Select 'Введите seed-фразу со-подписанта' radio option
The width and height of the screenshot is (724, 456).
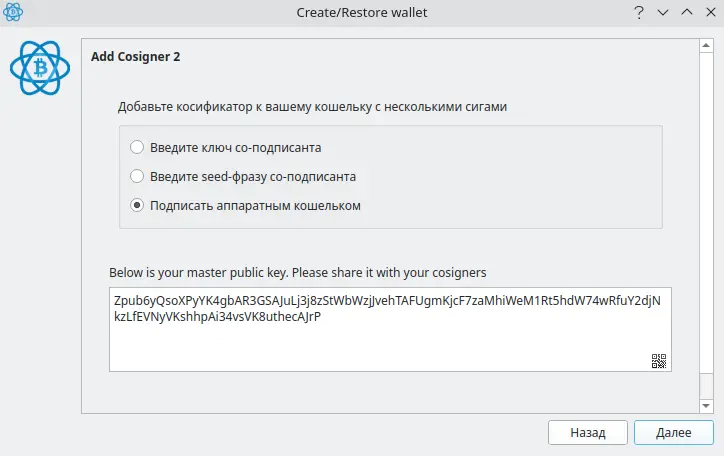137,176
